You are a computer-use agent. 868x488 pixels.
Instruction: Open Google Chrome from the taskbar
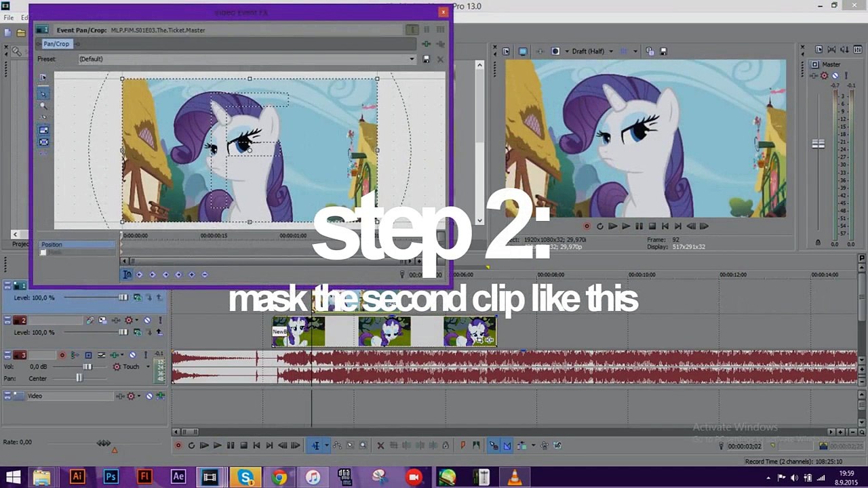(x=279, y=476)
